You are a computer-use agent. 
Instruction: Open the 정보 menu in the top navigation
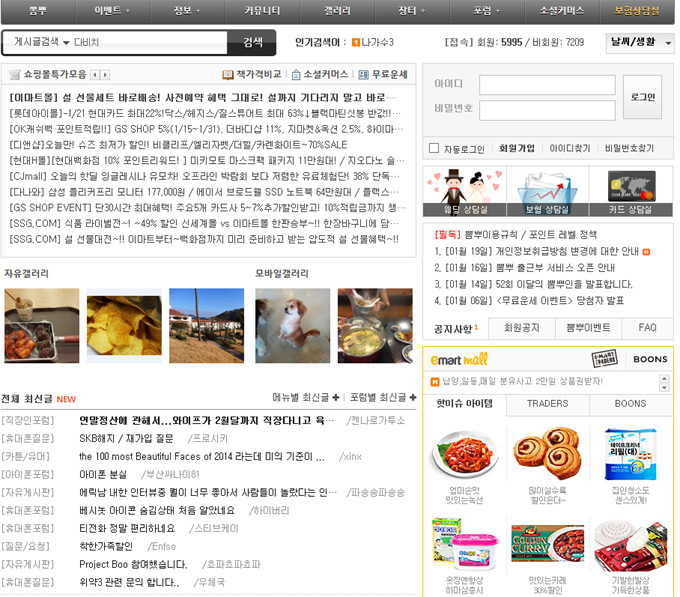(x=187, y=11)
